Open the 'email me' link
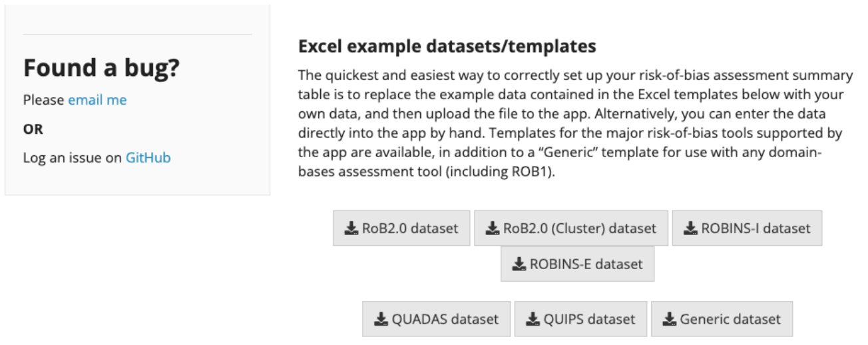Viewport: 868px width, 345px height. [x=97, y=100]
